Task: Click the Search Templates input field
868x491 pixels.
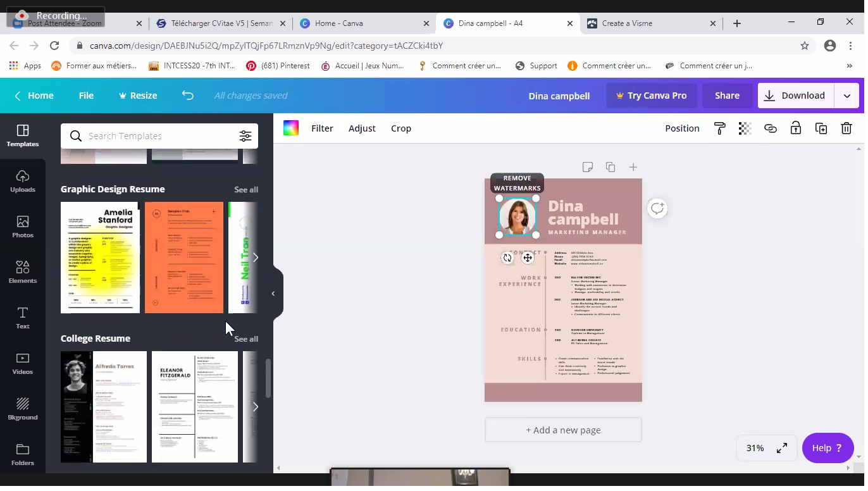Action: click(x=158, y=136)
